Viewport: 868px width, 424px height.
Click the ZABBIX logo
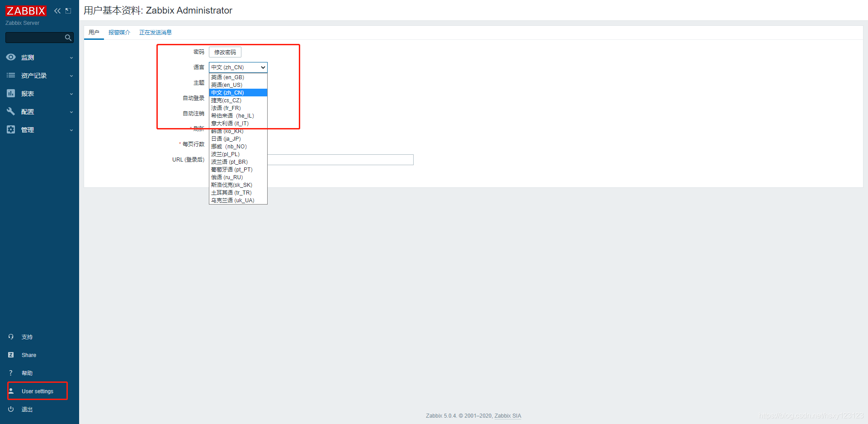[x=26, y=10]
